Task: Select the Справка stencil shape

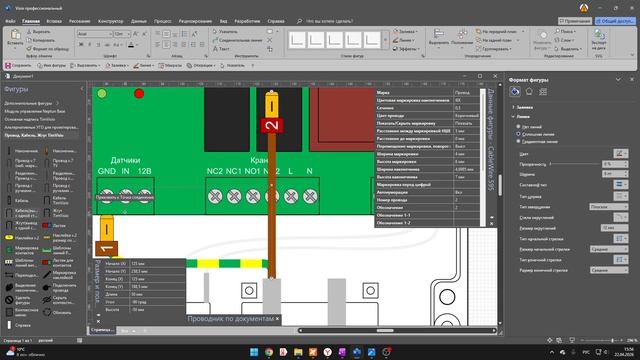Action: coord(18,325)
